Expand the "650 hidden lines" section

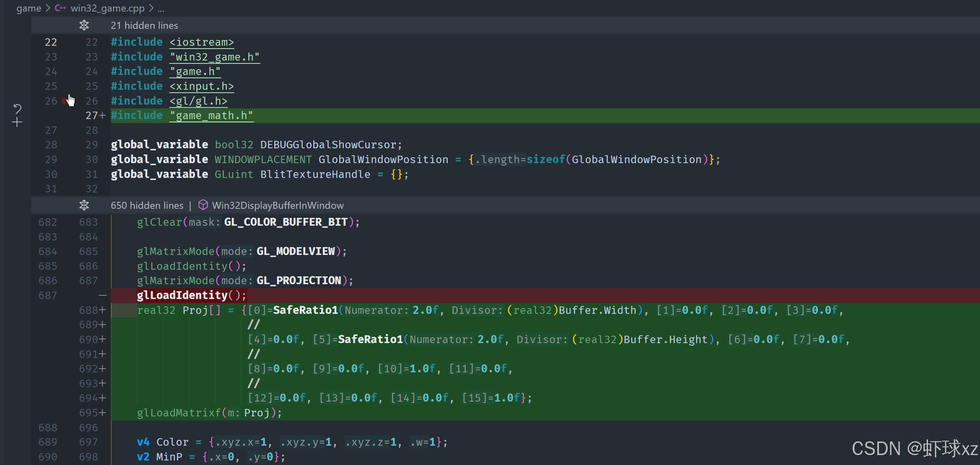[147, 206]
